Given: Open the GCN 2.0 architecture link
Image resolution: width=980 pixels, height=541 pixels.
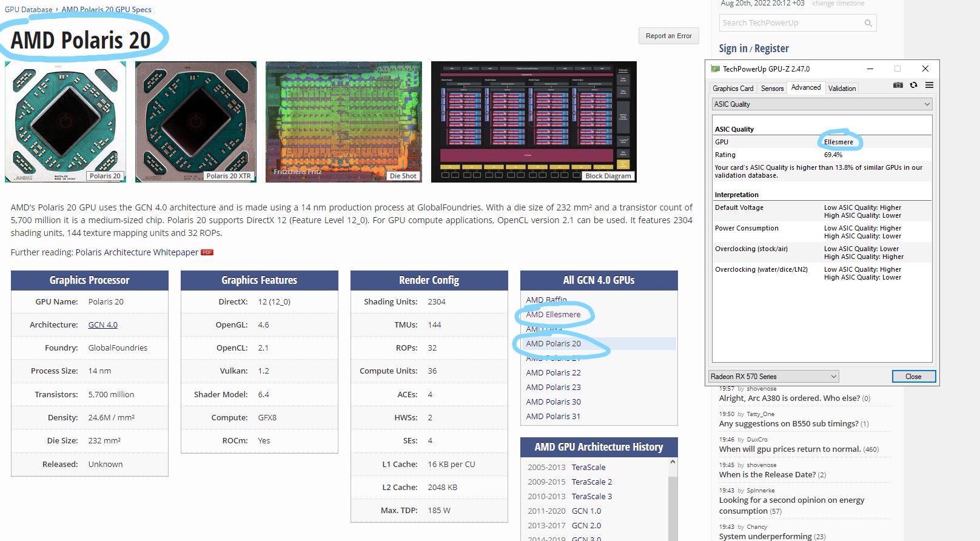Looking at the screenshot, I should click(586, 526).
